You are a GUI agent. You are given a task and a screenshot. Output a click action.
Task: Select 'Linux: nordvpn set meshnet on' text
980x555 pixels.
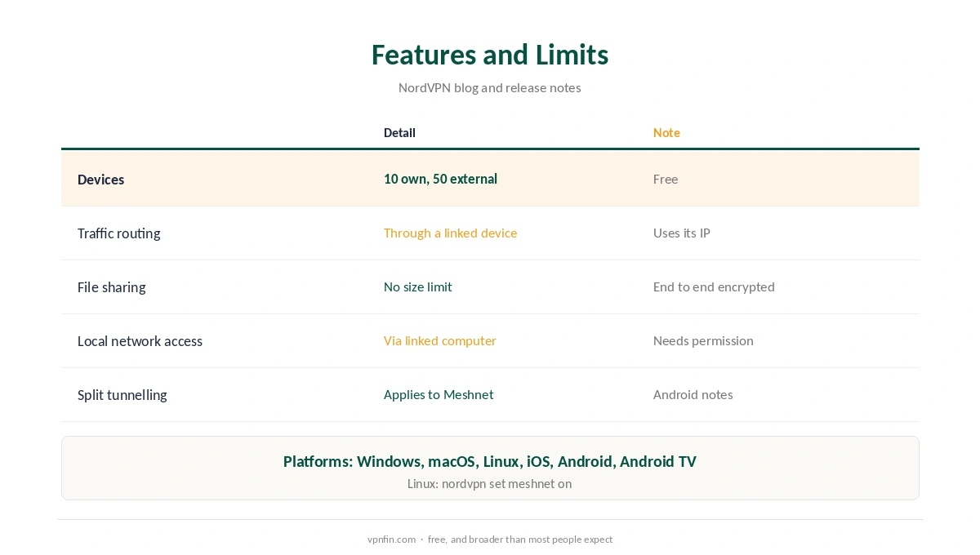pos(490,483)
